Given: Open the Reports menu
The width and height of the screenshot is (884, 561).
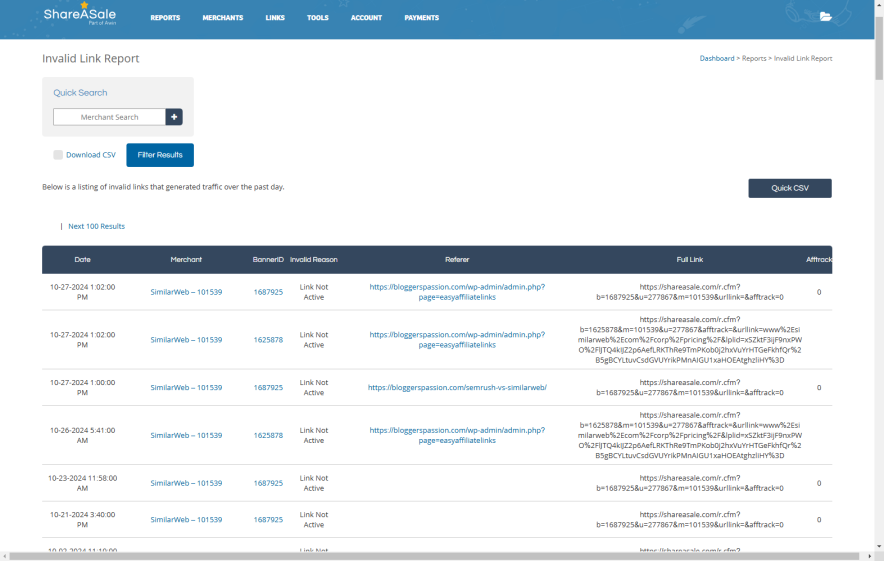Looking at the screenshot, I should (x=165, y=18).
